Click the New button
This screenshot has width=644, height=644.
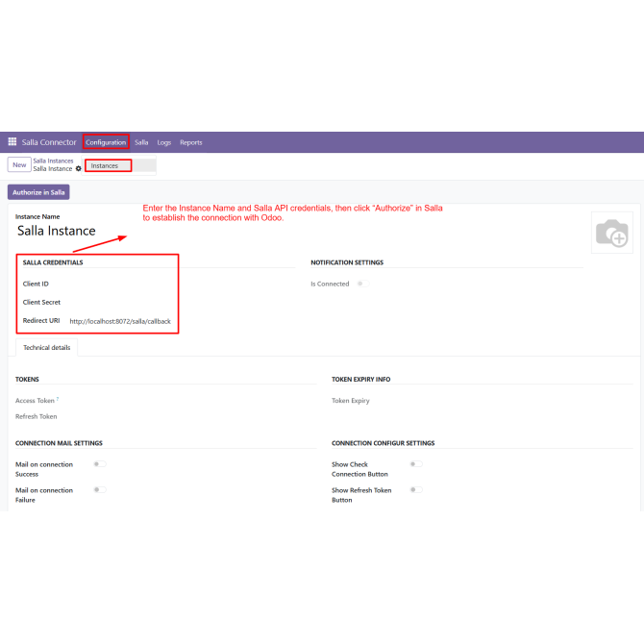19,164
